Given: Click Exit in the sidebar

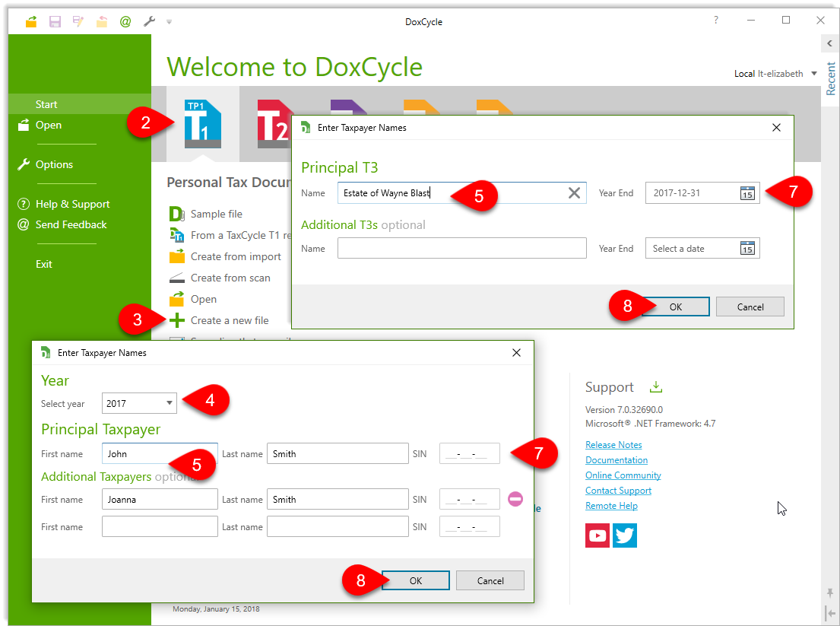Looking at the screenshot, I should pos(44,264).
